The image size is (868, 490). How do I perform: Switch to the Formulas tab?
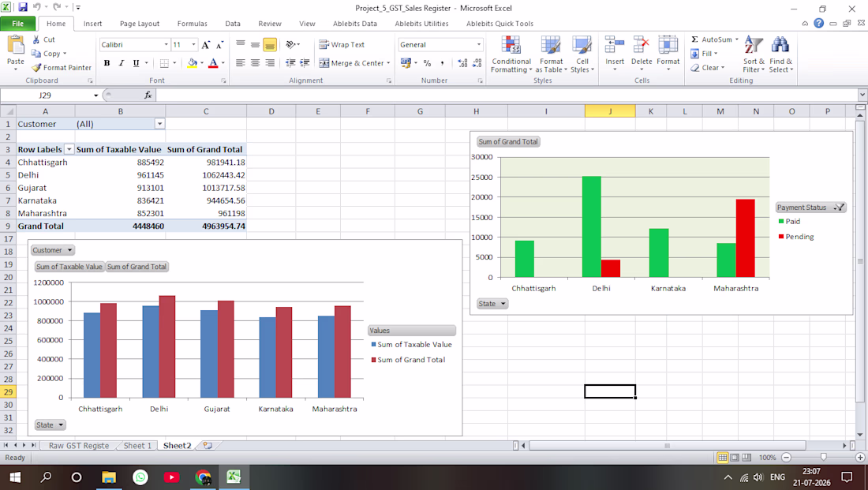[192, 24]
